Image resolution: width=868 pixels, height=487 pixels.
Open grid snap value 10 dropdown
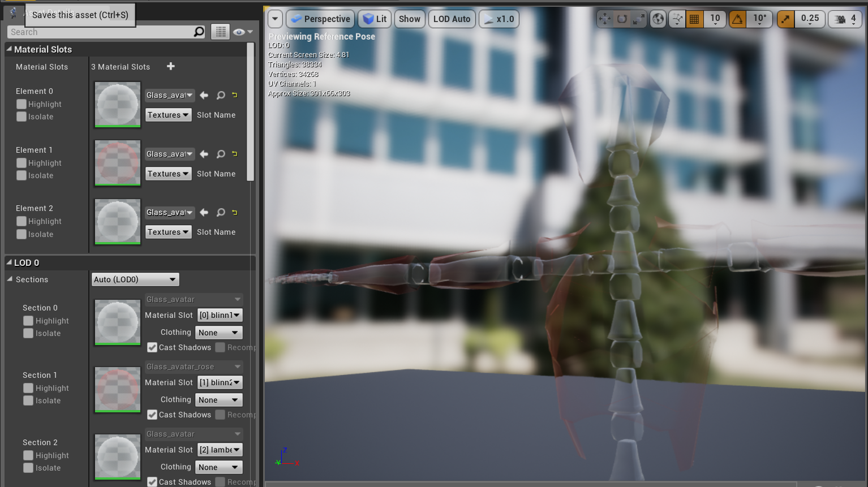pyautogui.click(x=715, y=19)
